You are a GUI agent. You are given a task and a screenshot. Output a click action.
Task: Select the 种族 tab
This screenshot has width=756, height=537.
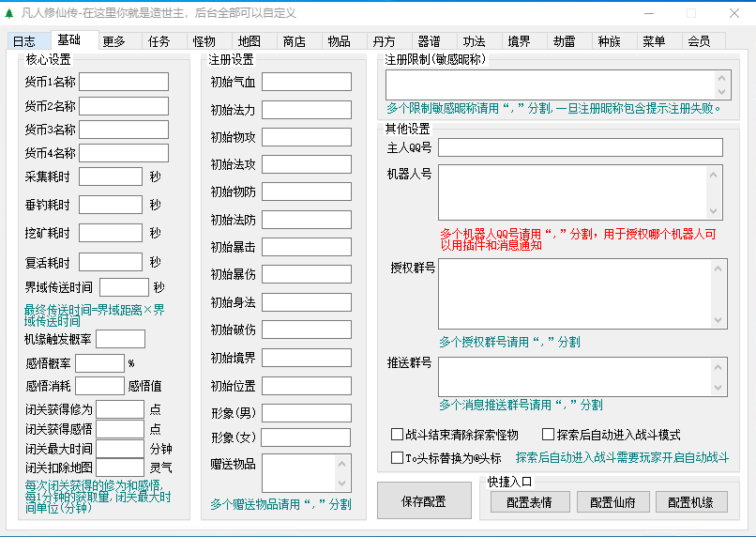613,41
